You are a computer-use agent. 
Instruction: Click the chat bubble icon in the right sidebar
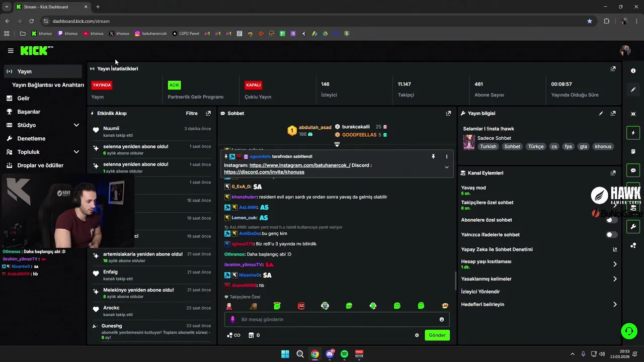click(633, 170)
